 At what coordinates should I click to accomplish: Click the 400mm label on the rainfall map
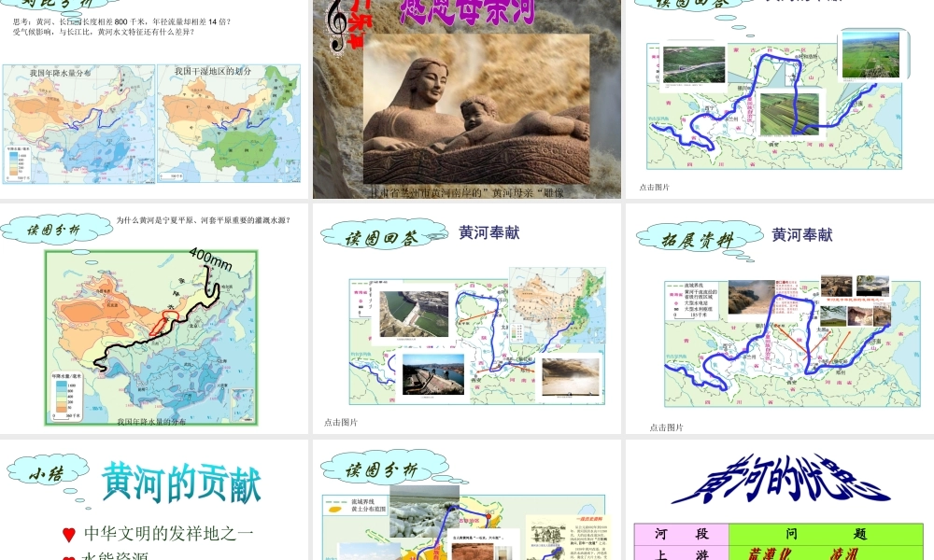point(211,259)
